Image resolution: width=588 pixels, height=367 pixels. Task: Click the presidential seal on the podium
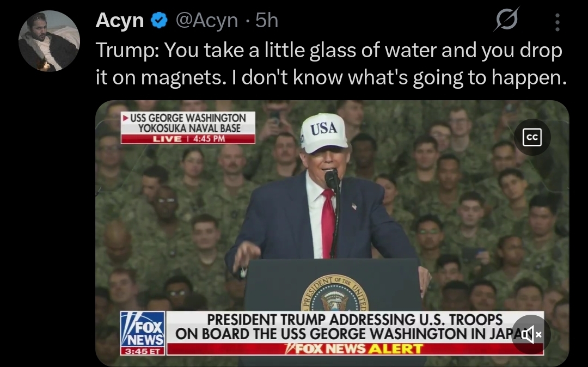coord(334,294)
